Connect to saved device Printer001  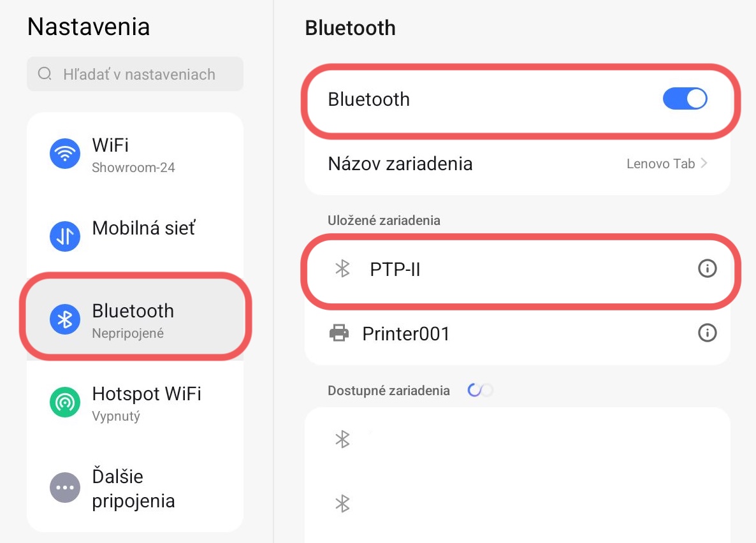[x=406, y=333]
